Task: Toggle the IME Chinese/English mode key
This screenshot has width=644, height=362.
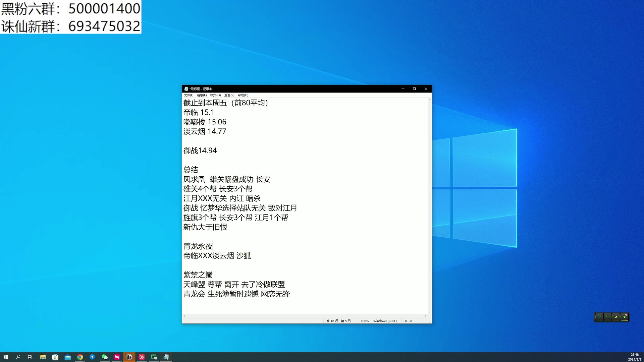Action: pos(599,317)
